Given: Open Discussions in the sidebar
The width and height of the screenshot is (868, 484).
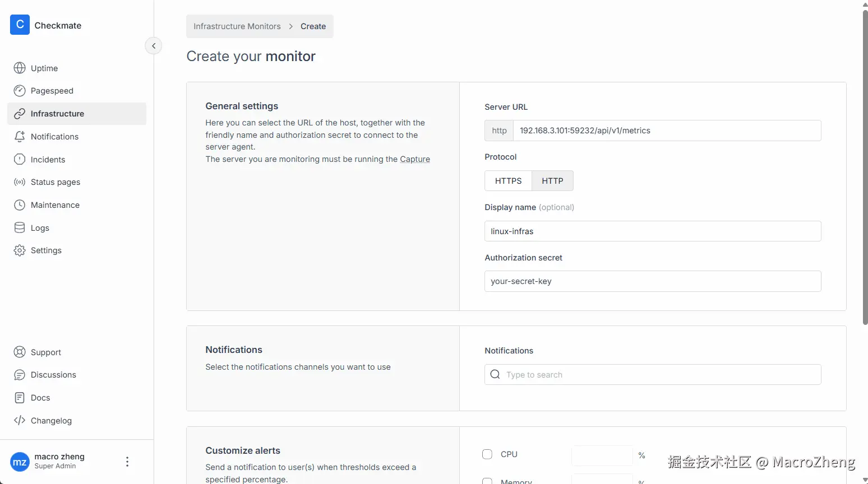Looking at the screenshot, I should pos(53,375).
